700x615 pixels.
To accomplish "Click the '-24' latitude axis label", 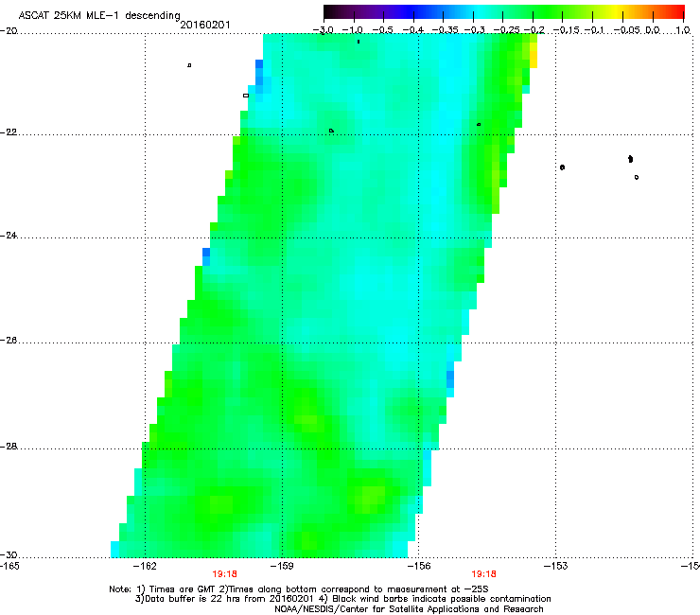I will click(x=9, y=236).
